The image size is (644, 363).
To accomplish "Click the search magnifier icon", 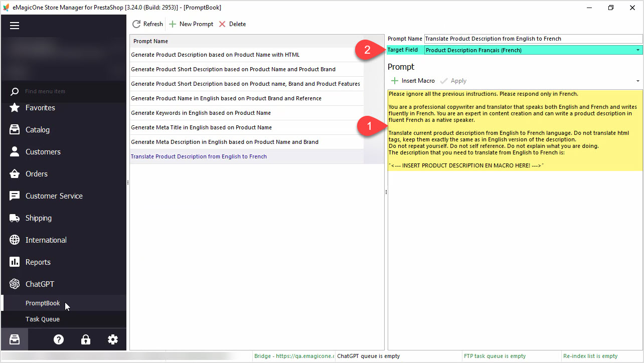I will point(15,91).
